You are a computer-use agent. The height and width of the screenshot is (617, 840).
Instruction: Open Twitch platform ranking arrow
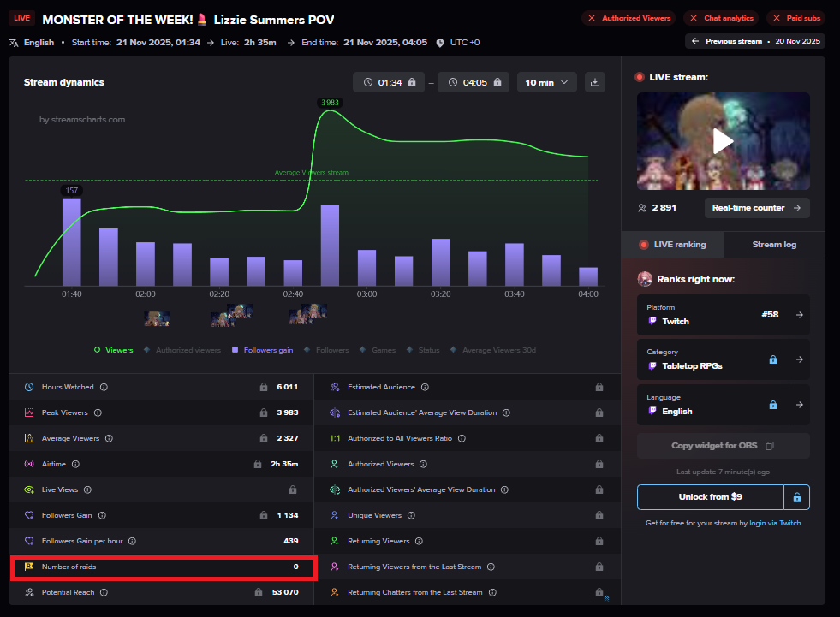tap(799, 315)
